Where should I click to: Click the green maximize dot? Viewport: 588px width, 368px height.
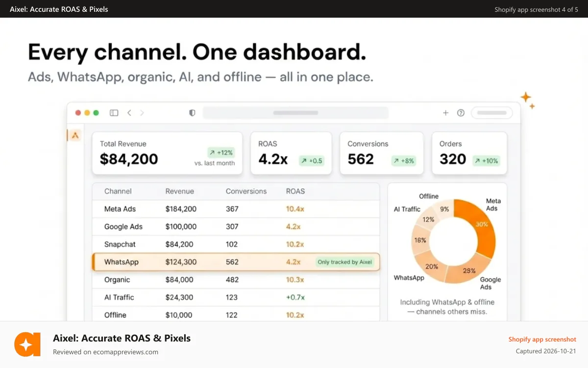(x=96, y=113)
